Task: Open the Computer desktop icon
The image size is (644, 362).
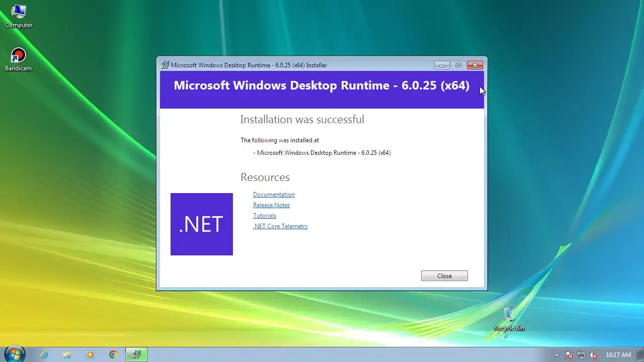Action: point(19,16)
